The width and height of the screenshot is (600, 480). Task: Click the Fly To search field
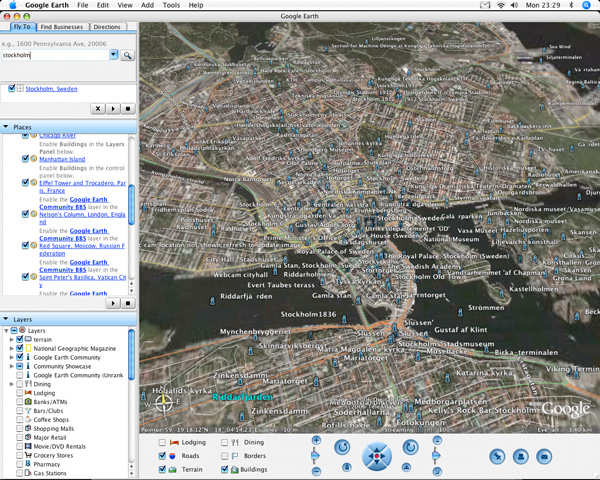[x=55, y=55]
